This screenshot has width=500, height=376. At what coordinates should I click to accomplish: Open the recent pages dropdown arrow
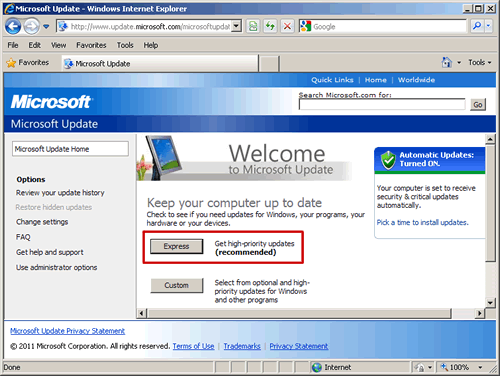pyautogui.click(x=46, y=26)
